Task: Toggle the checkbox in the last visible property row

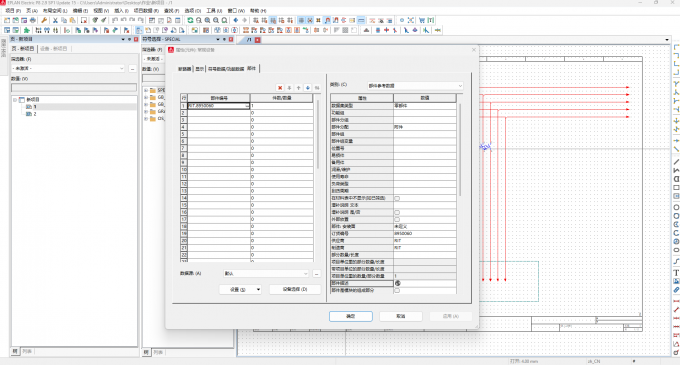Action: click(x=397, y=290)
